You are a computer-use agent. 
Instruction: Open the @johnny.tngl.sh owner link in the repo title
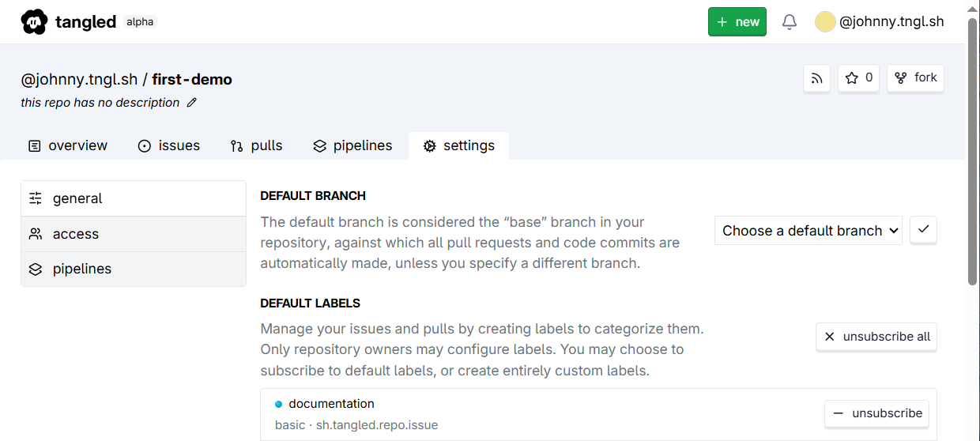coord(80,79)
